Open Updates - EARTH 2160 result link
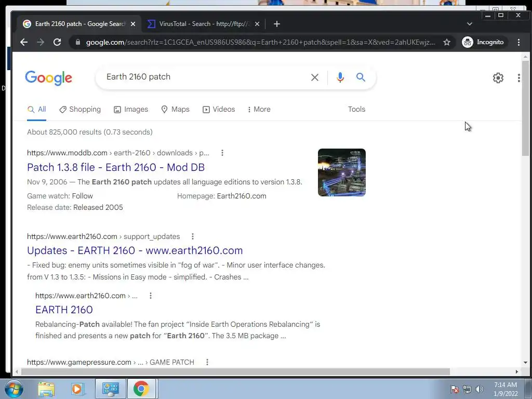The width and height of the screenshot is (532, 399). tap(135, 250)
